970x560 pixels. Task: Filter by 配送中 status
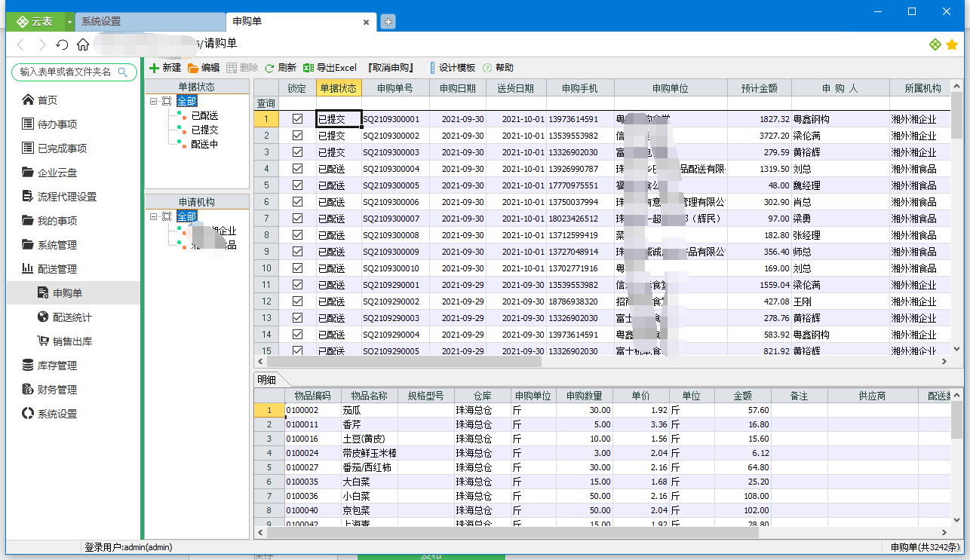[x=204, y=144]
